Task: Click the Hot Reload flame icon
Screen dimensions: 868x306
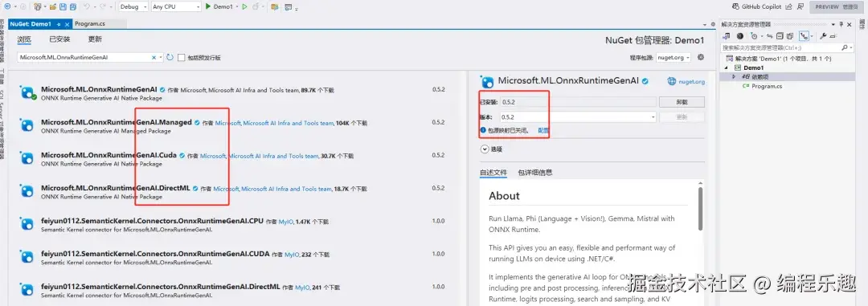Action: pyautogui.click(x=256, y=6)
